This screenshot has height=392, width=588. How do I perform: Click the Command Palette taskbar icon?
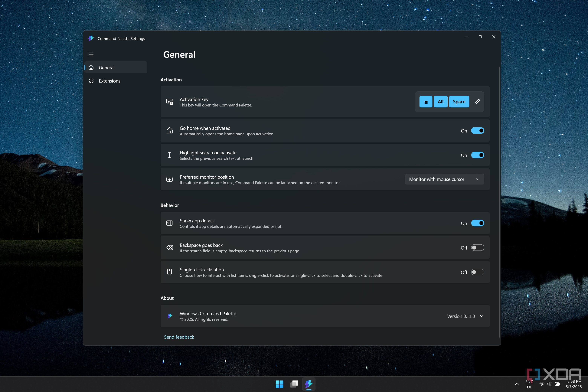click(x=309, y=384)
